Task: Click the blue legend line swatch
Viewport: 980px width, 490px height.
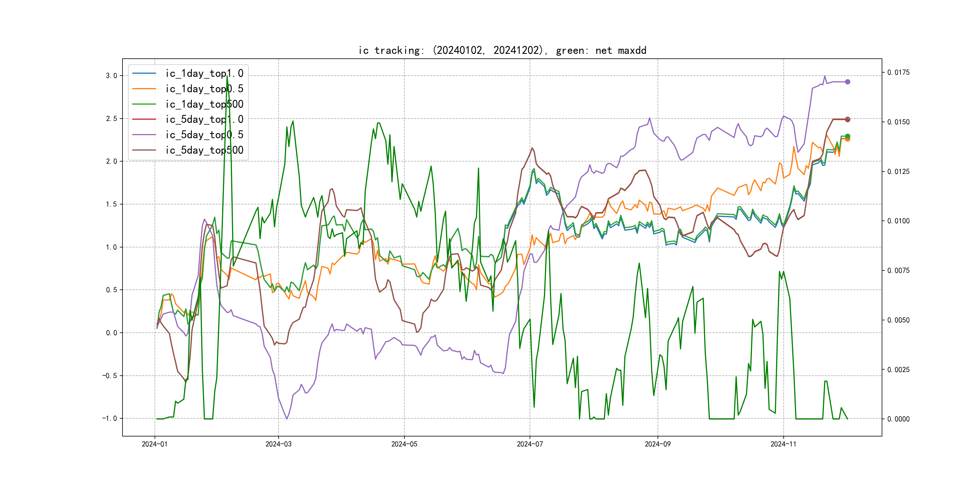Action: pyautogui.click(x=144, y=73)
